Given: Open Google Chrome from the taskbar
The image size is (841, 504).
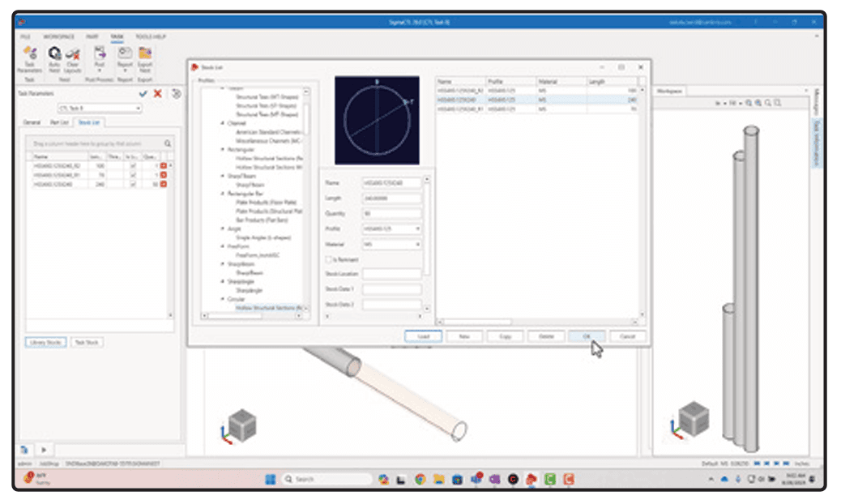Looking at the screenshot, I should 420,479.
